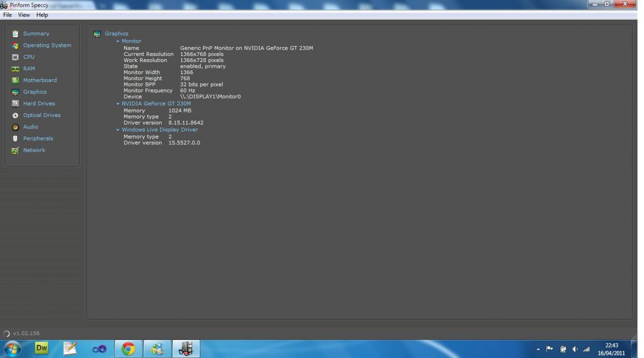Image resolution: width=644 pixels, height=358 pixels.
Task: Go to the Hard Drives page
Action: tap(39, 104)
